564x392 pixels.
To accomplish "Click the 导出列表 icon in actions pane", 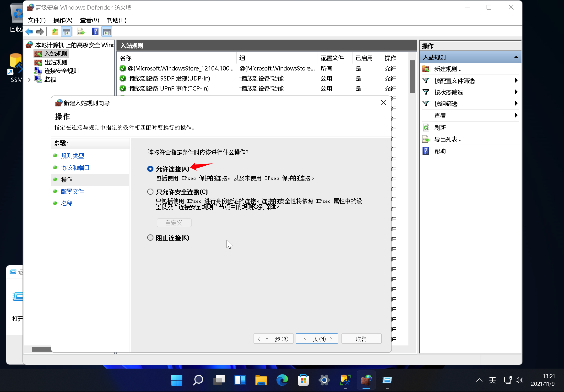I will [x=426, y=139].
